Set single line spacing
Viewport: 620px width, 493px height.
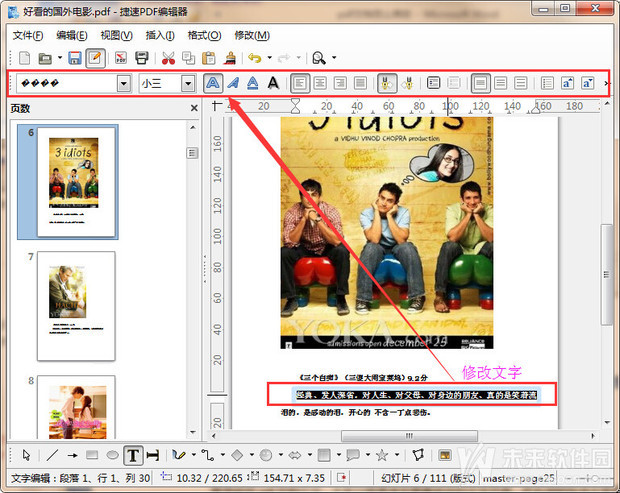click(480, 83)
